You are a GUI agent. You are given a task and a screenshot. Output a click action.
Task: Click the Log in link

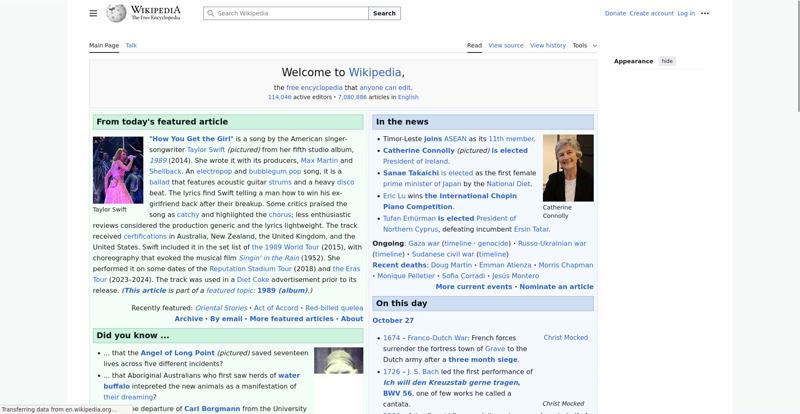[686, 14]
